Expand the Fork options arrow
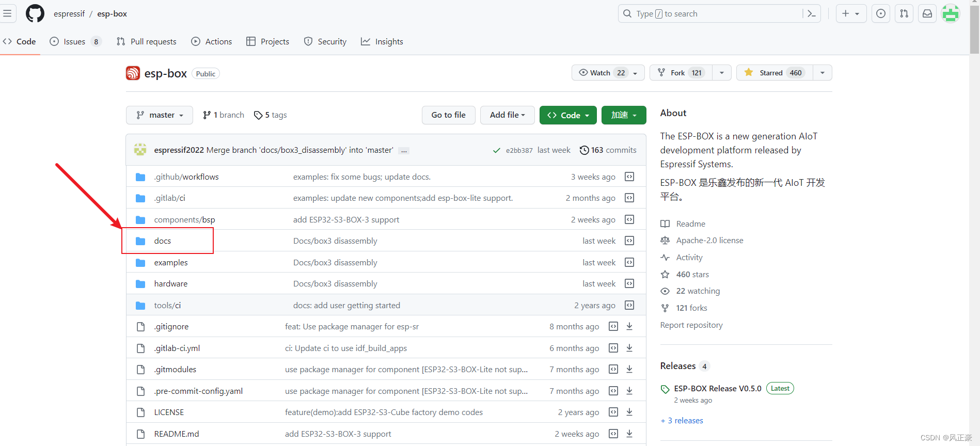The image size is (980, 446). 722,73
